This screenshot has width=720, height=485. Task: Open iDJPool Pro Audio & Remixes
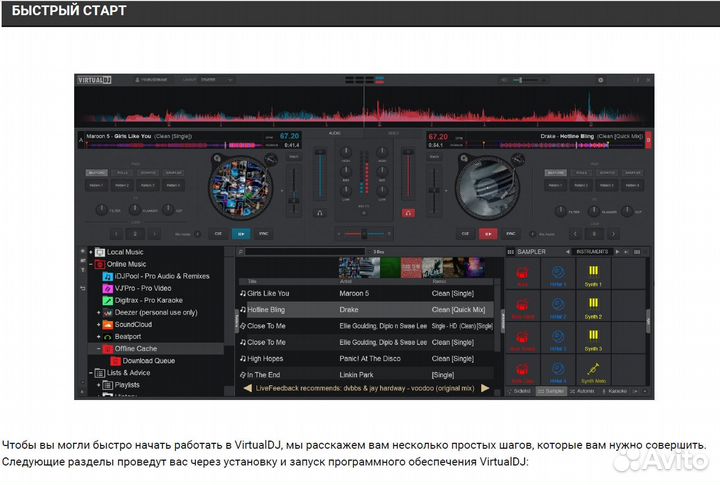coord(156,276)
